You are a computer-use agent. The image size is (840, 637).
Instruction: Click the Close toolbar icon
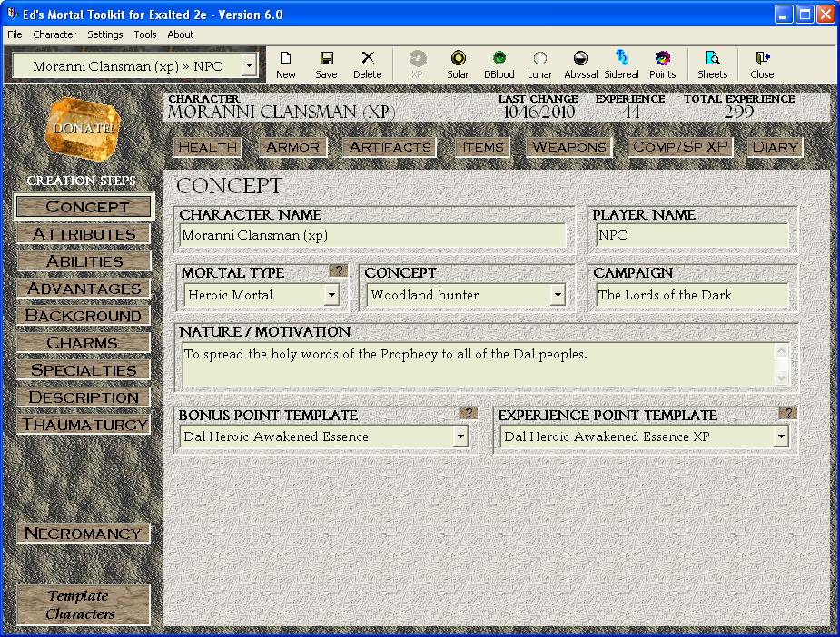762,64
